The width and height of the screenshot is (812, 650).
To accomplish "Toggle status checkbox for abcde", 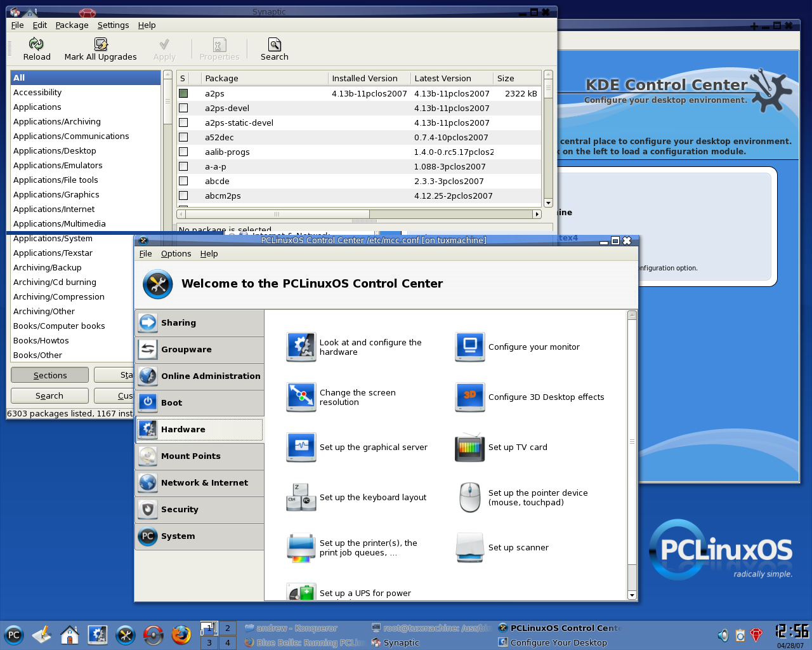I will [183, 181].
